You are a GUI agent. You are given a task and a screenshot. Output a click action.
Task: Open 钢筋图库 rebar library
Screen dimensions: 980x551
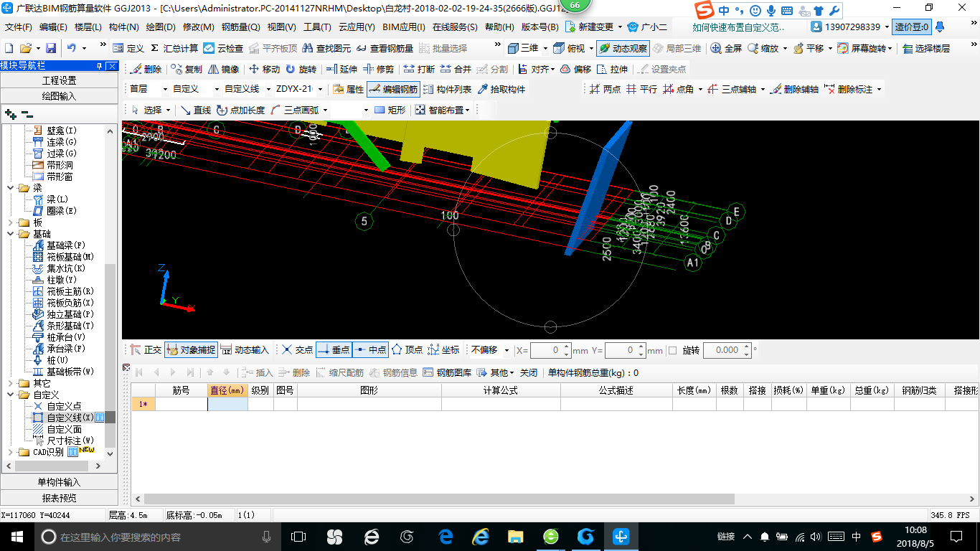click(448, 372)
